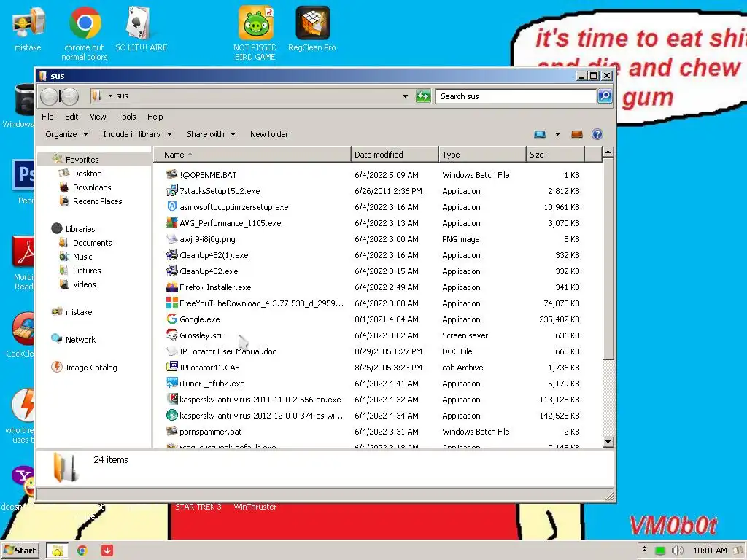Open Recent Places in the sidebar
Screen dimensions: 747x560
click(97, 201)
